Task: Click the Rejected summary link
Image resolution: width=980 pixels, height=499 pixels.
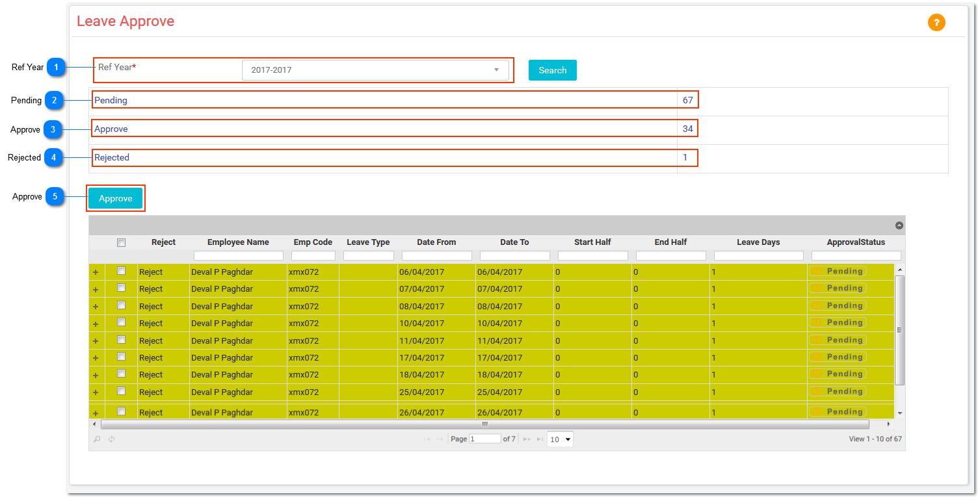Action: [112, 157]
